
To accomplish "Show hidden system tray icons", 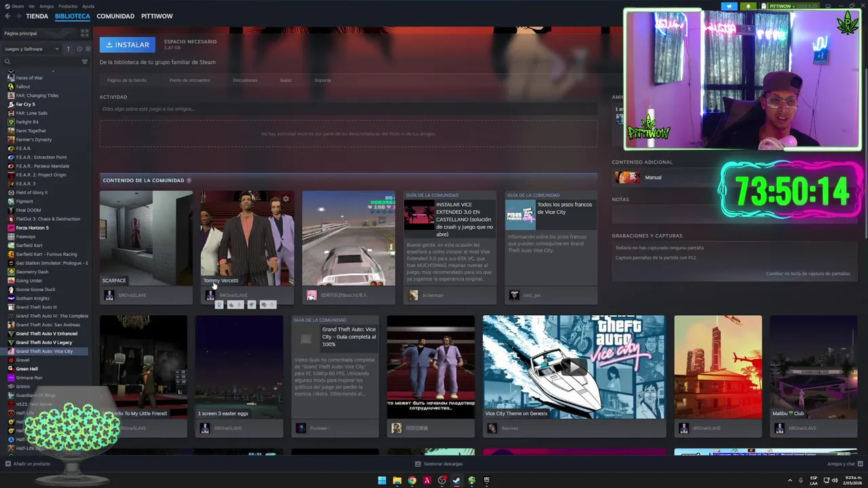I will click(790, 481).
